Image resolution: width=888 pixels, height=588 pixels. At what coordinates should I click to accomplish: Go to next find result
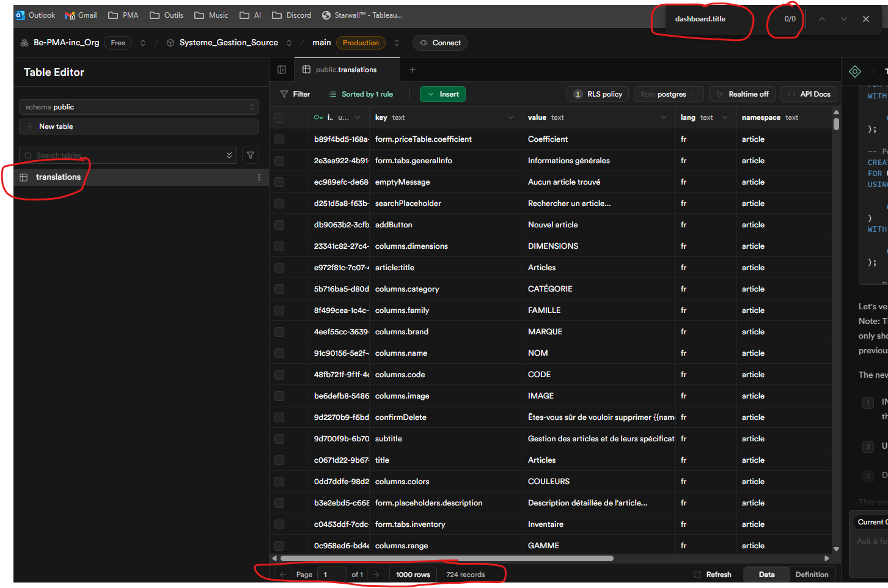844,19
